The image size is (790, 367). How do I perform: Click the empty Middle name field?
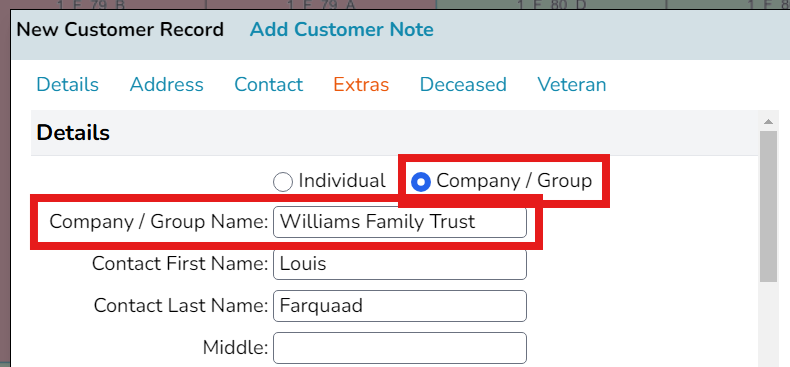pos(400,347)
